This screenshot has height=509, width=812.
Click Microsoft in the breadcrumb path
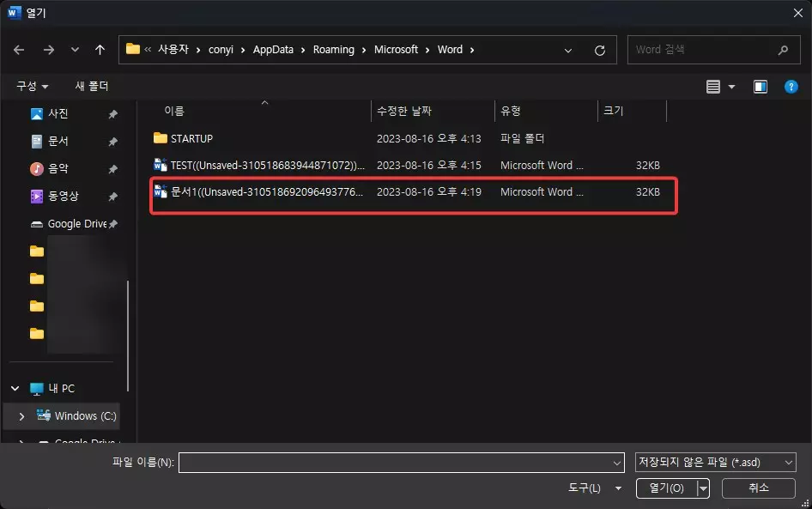pyautogui.click(x=397, y=49)
